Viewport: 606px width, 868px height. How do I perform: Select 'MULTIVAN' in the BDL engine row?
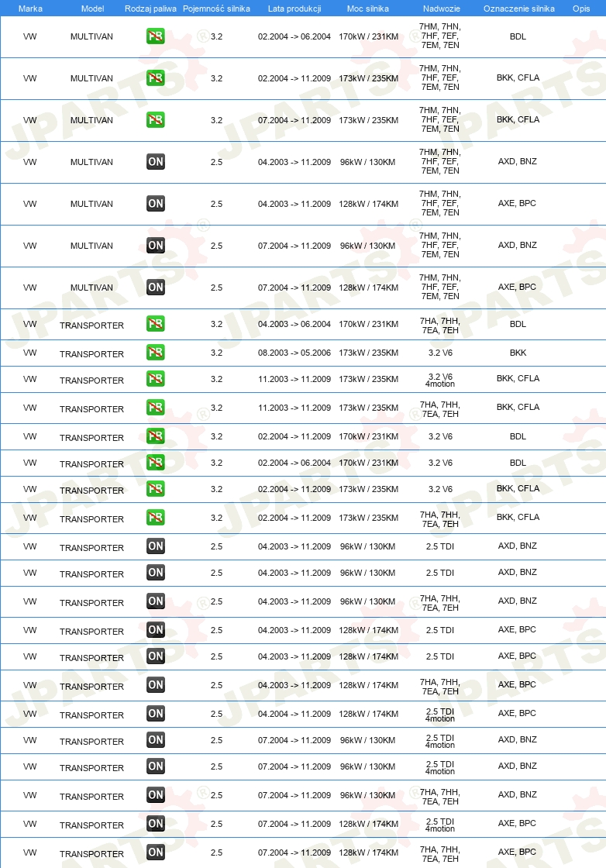point(91,36)
